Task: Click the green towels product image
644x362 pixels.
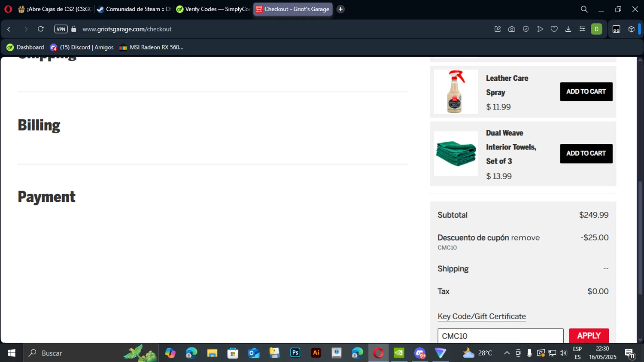Action: point(456,153)
